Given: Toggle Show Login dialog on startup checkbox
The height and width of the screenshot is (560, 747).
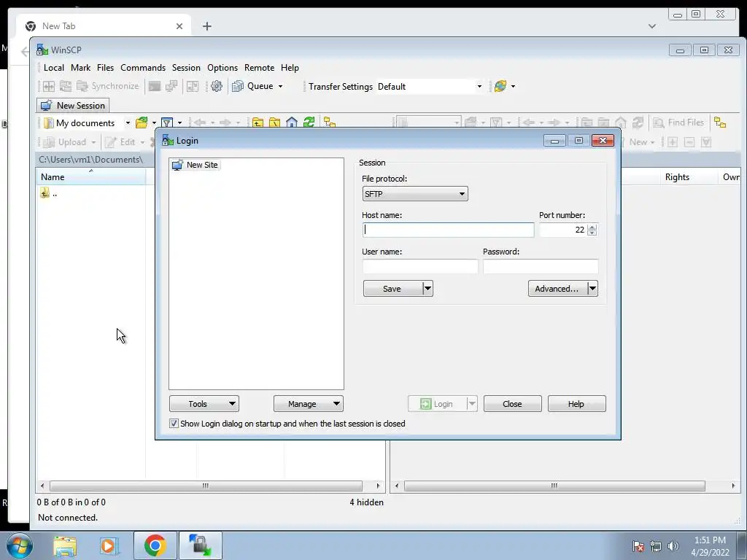Looking at the screenshot, I should pyautogui.click(x=174, y=424).
